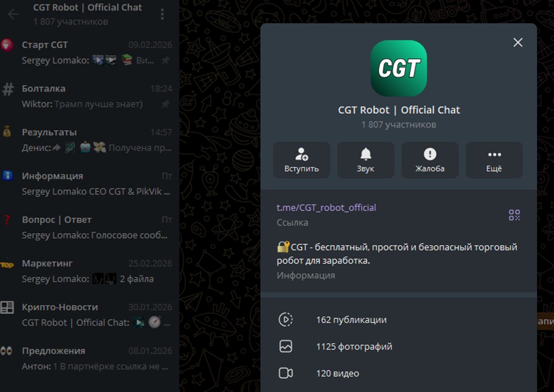The width and height of the screenshot is (554, 392).
Task: Go back using the left arrow icon
Action: point(13,14)
